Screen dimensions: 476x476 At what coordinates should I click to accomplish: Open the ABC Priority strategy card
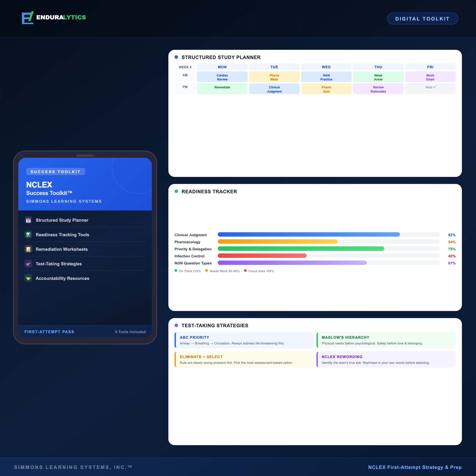[244, 340]
